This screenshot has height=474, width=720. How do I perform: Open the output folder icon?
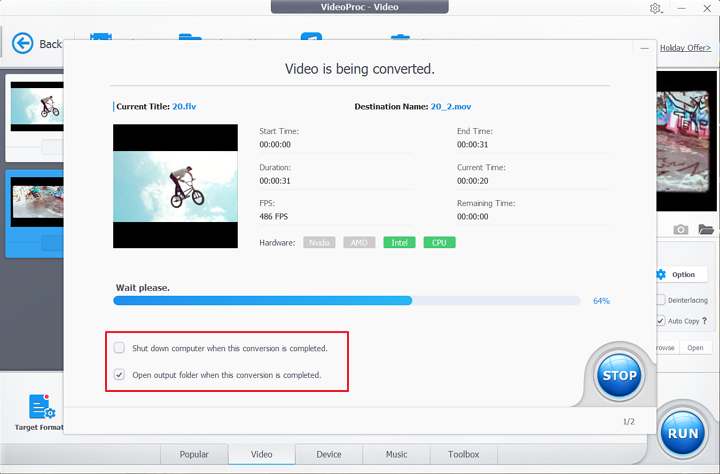pos(706,229)
